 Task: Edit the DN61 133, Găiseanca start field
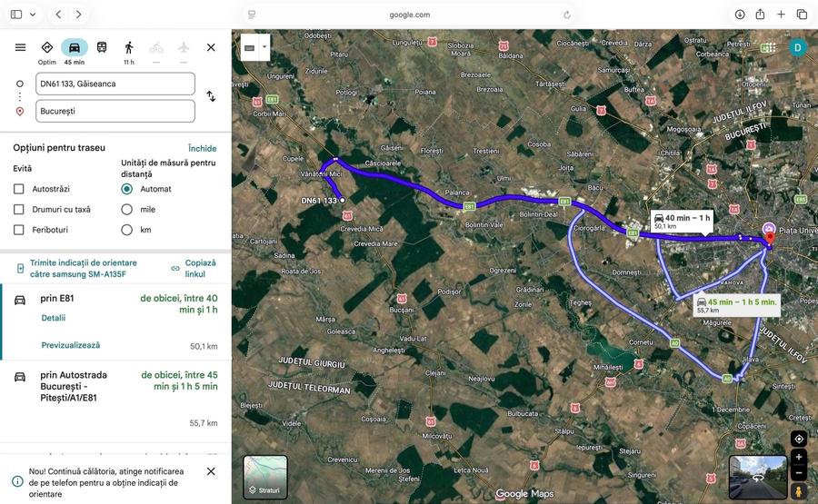pos(115,84)
